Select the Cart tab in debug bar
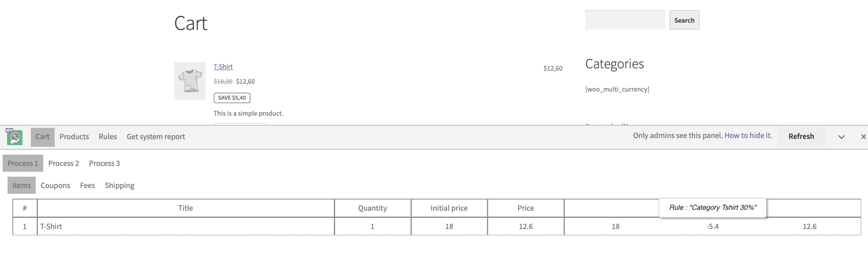Screen dimensions: 868x254 coord(42,137)
